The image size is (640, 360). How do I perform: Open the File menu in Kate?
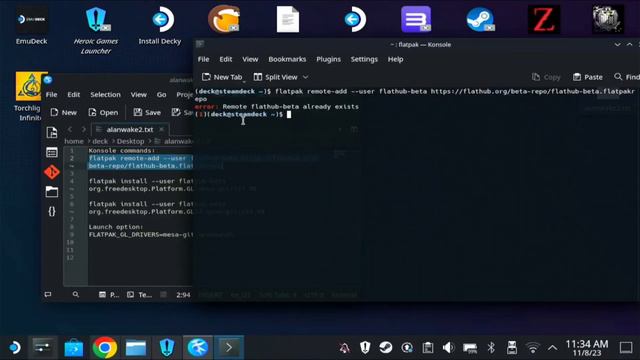tap(51, 94)
